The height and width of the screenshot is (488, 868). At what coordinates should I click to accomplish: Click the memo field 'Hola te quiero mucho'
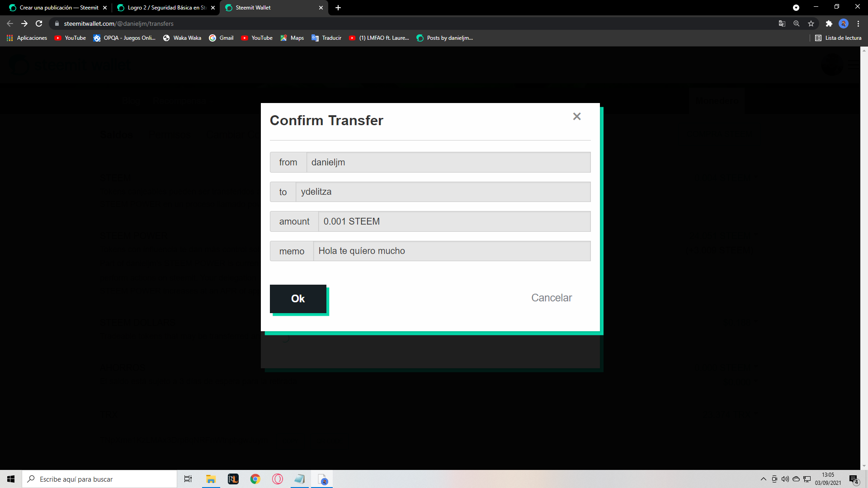click(451, 251)
